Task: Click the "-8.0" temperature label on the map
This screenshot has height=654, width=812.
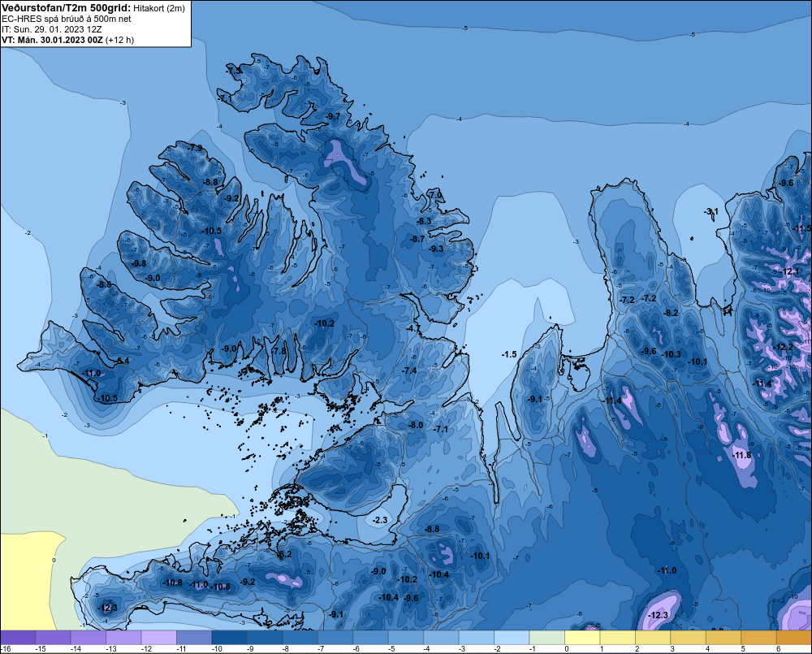Action: click(x=416, y=425)
